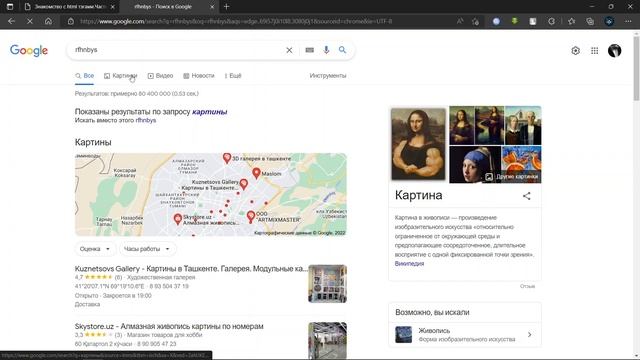Viewport: 640px width, 360px height.
Task: Click the corrected query картины link
Action: coord(209,112)
